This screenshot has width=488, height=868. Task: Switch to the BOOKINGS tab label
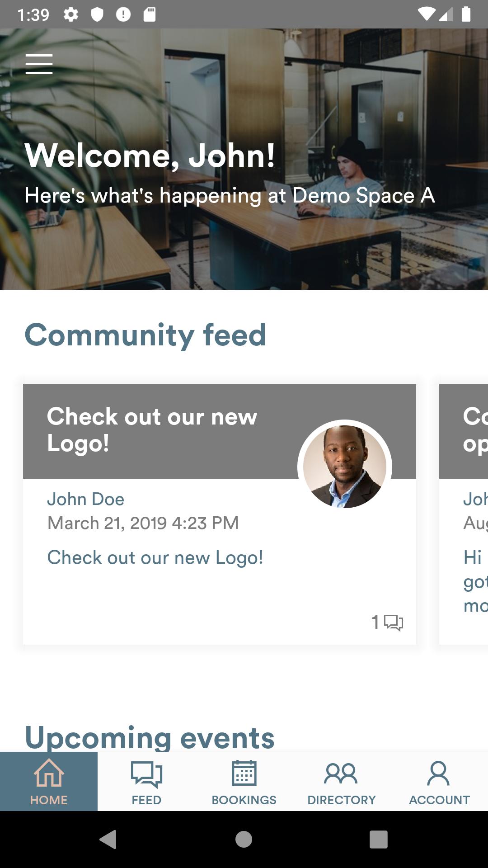[x=244, y=800]
